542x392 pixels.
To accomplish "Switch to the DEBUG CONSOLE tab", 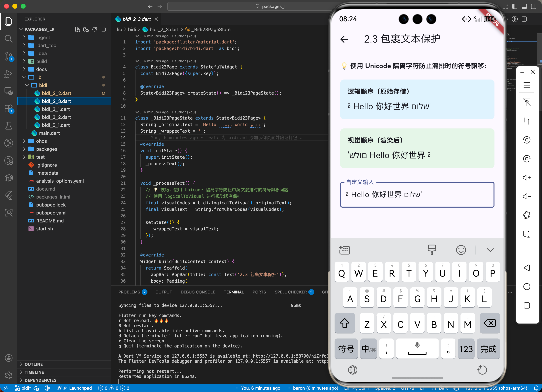I will click(198, 292).
